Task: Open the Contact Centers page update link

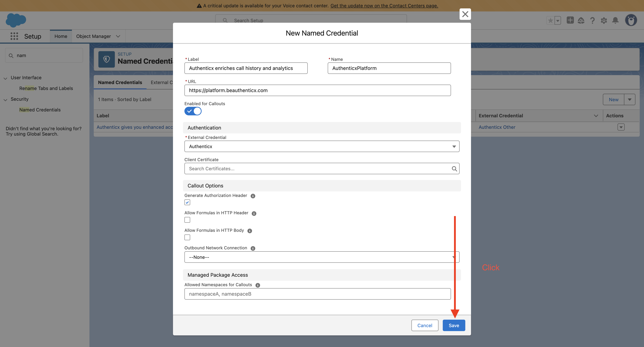Action: [384, 6]
